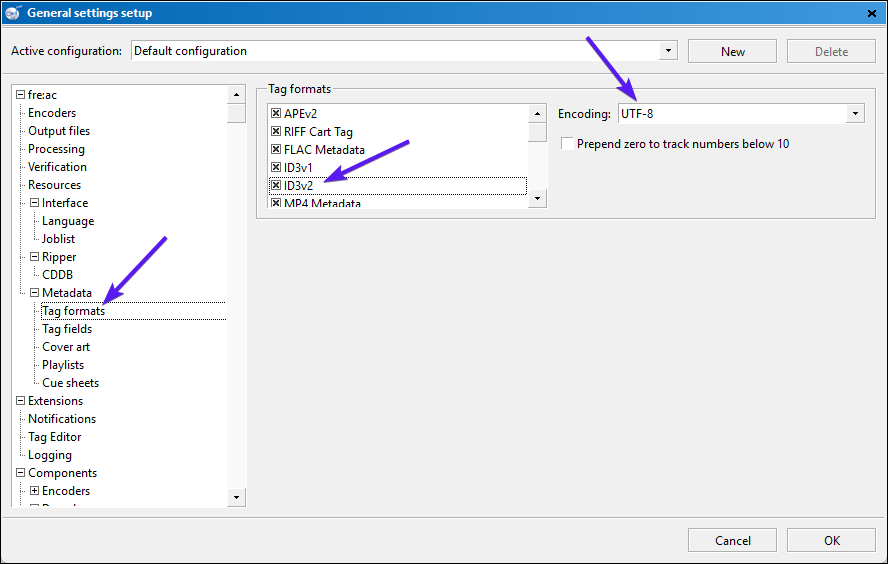The height and width of the screenshot is (564, 888).
Task: Collapse the Interface tree node
Action: tap(35, 202)
